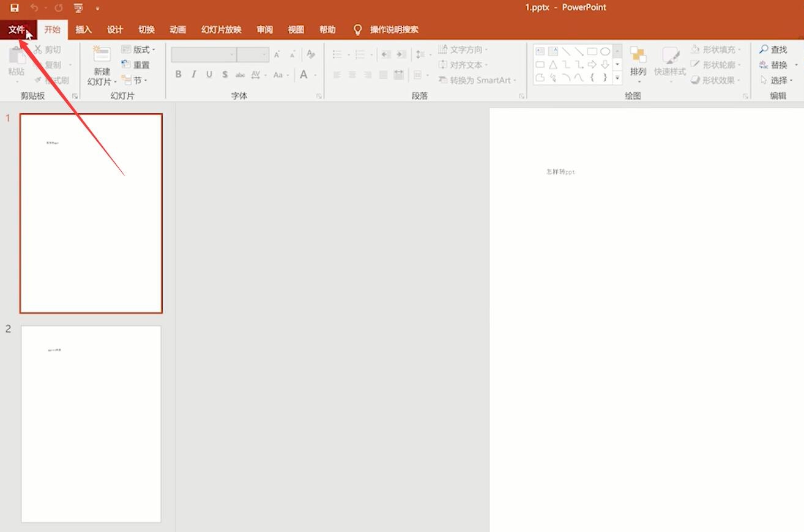Switch to the 开始 (Home) tab
This screenshot has height=532, width=804.
coord(53,29)
